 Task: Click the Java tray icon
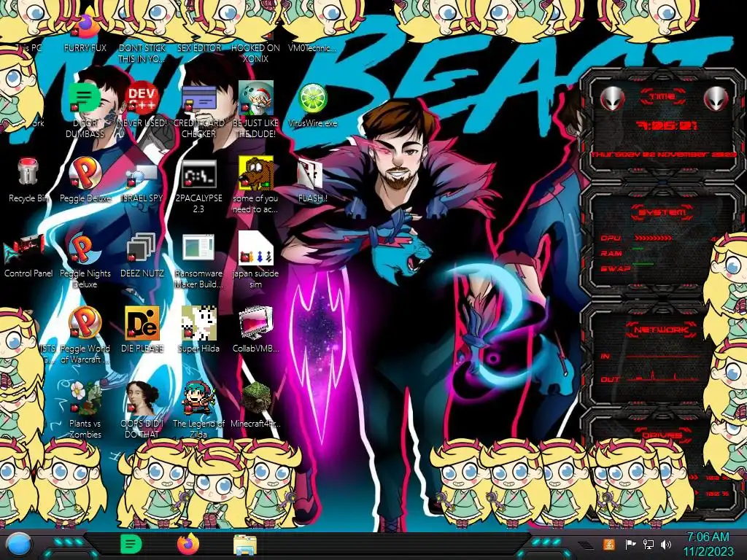[x=609, y=544]
